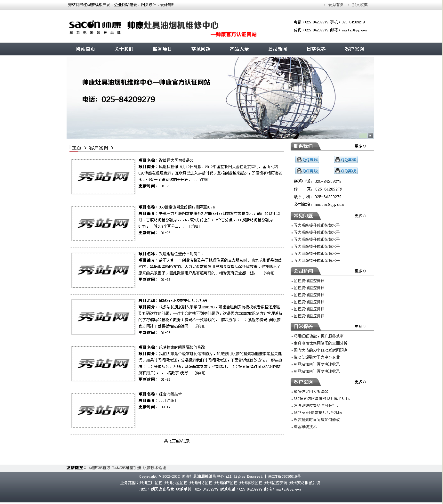
Task: Open 织梦技术论坛 friendly link in footer
Action: click(x=154, y=468)
